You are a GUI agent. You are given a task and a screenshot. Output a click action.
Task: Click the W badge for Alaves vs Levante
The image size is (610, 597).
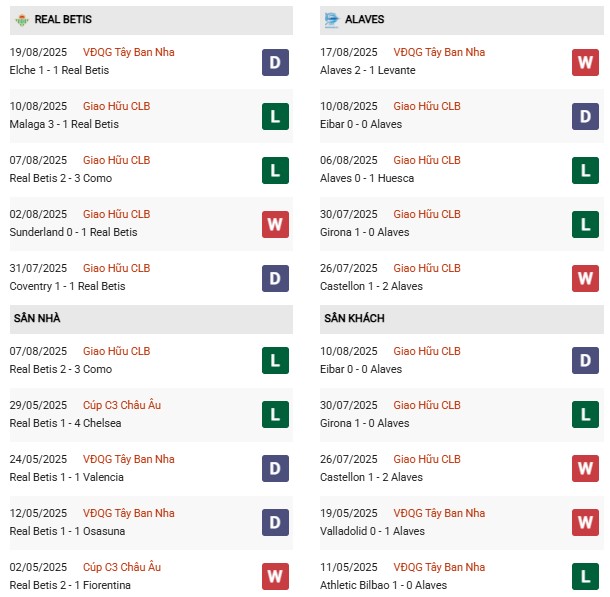(x=585, y=62)
